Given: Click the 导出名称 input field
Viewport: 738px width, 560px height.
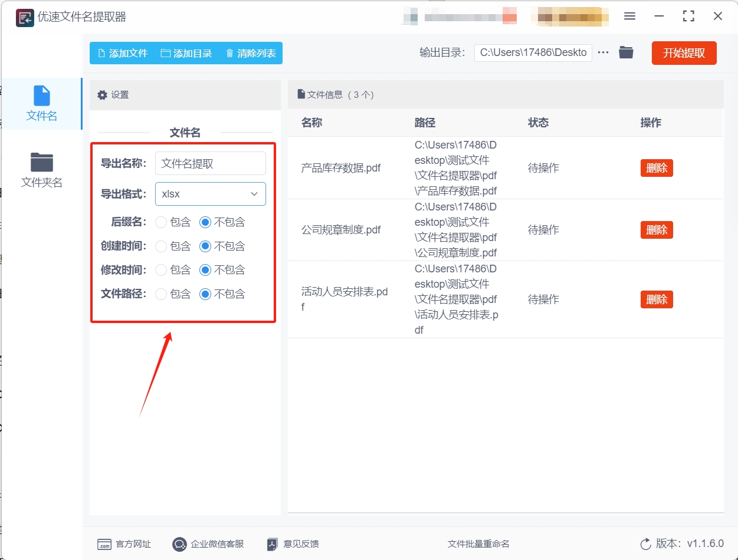Looking at the screenshot, I should pos(211,164).
